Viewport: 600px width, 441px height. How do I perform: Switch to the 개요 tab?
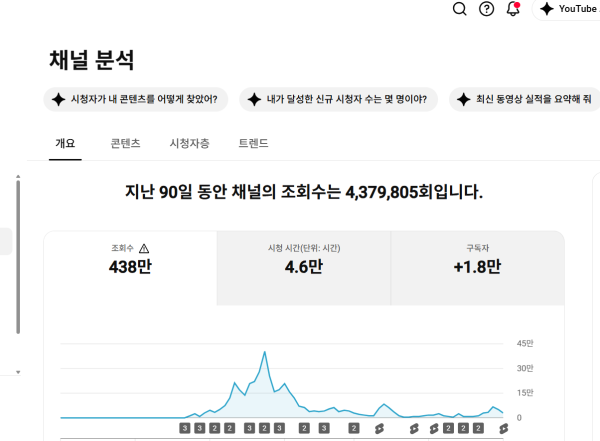65,144
